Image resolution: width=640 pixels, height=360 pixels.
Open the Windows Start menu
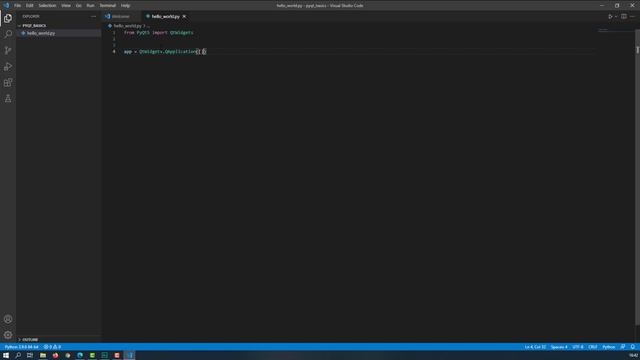(x=6, y=356)
